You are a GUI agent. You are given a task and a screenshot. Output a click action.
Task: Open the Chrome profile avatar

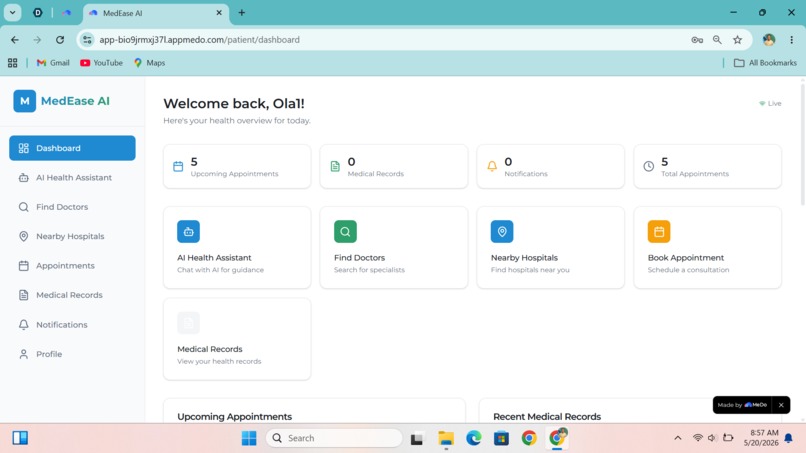tap(769, 40)
